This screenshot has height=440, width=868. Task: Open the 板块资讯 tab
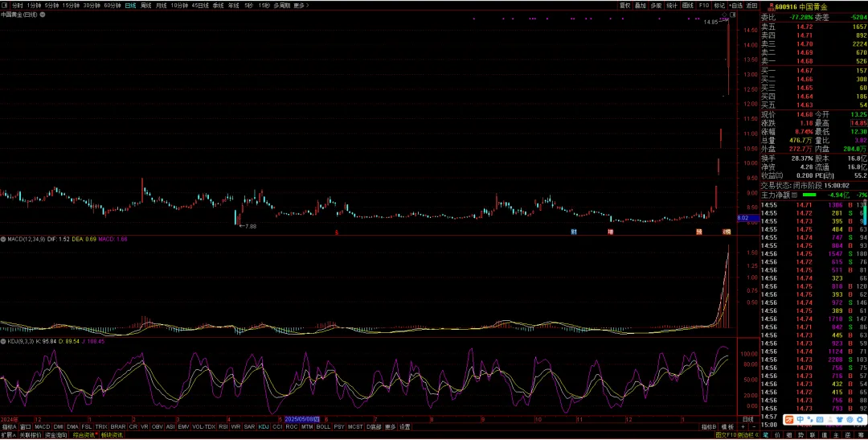click(112, 435)
